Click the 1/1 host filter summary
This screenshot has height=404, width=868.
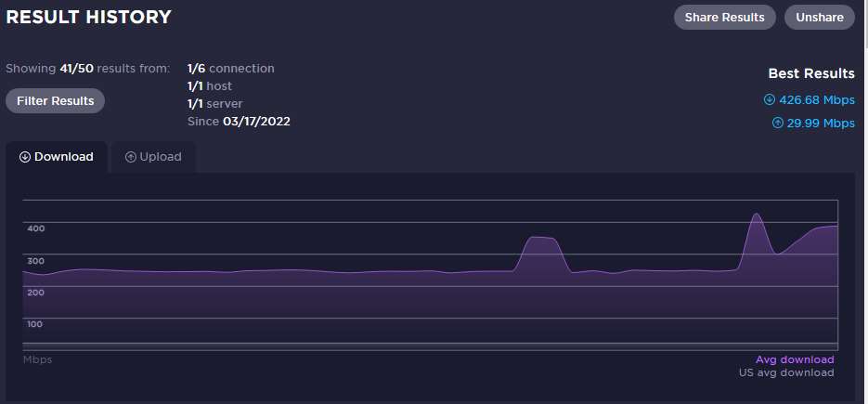(x=209, y=86)
